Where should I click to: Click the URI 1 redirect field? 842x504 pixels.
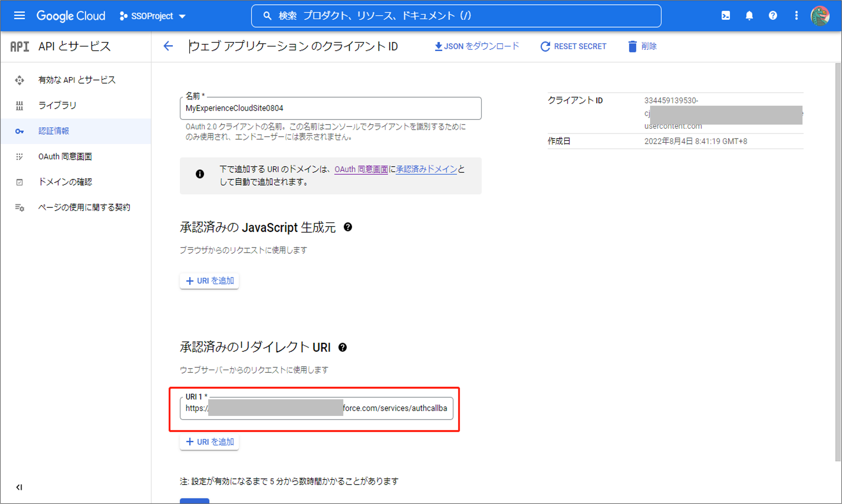pyautogui.click(x=316, y=408)
